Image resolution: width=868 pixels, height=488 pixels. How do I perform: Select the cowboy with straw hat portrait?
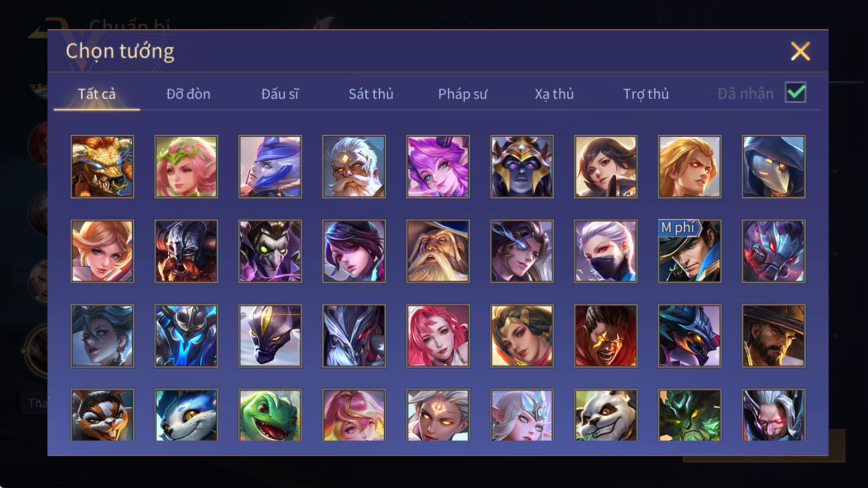click(x=773, y=336)
